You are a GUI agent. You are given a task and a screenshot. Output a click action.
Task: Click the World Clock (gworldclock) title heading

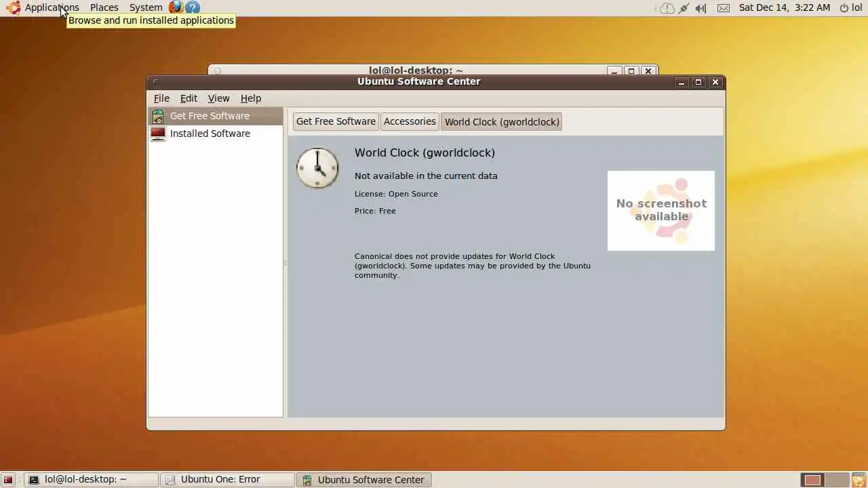[425, 152]
